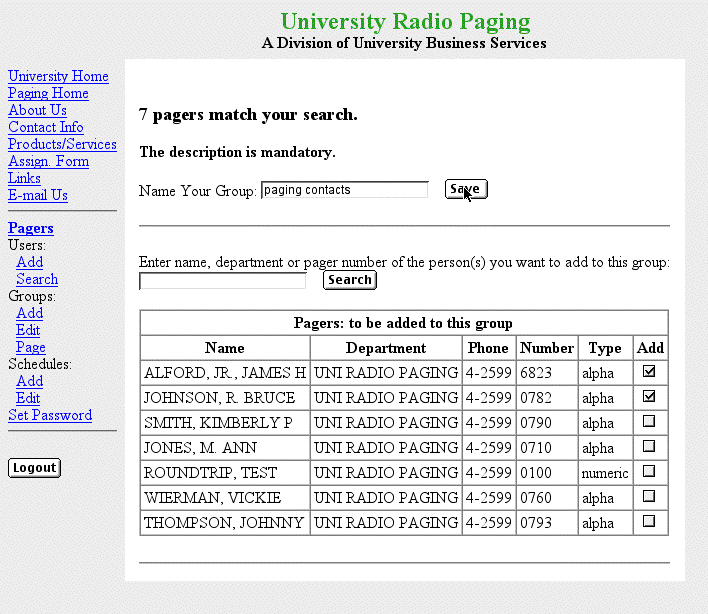This screenshot has height=614, width=708.
Task: Open the Contact Info link
Action: coord(46,127)
